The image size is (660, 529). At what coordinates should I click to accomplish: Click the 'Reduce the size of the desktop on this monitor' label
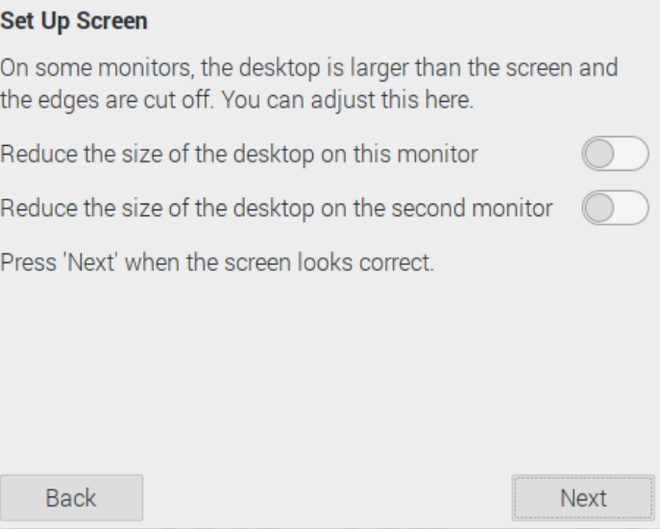click(x=240, y=155)
